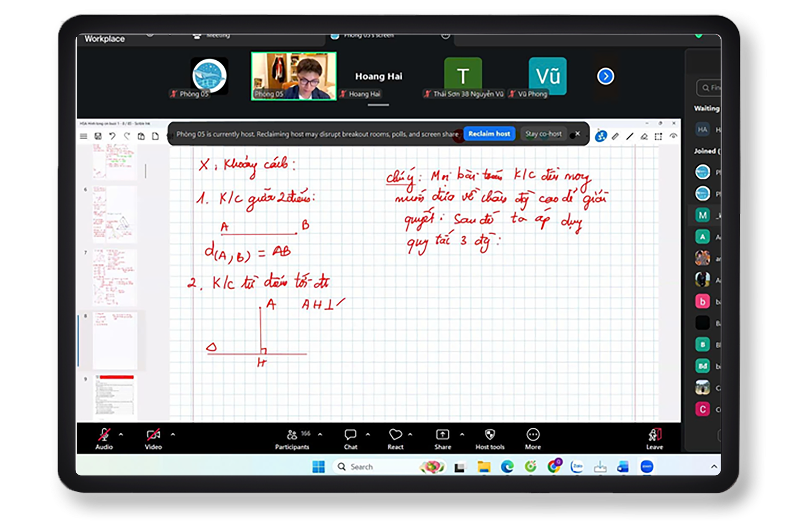Turn on camera with the Video button
Screen dimensions: 799x532
[153, 435]
